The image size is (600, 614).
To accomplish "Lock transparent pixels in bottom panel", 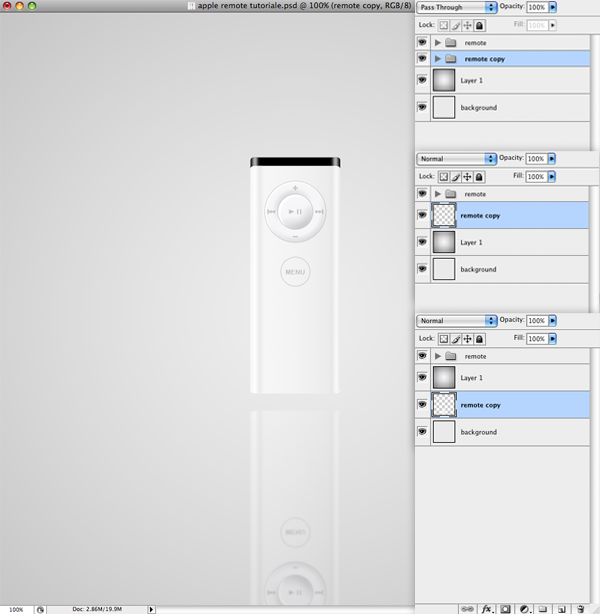I will [x=443, y=339].
